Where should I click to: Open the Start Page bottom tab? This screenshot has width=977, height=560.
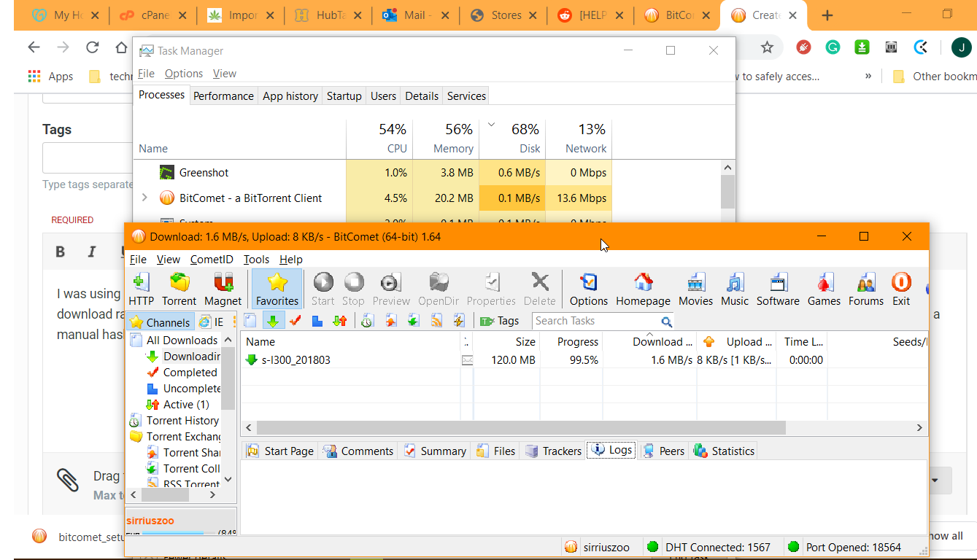pyautogui.click(x=280, y=451)
